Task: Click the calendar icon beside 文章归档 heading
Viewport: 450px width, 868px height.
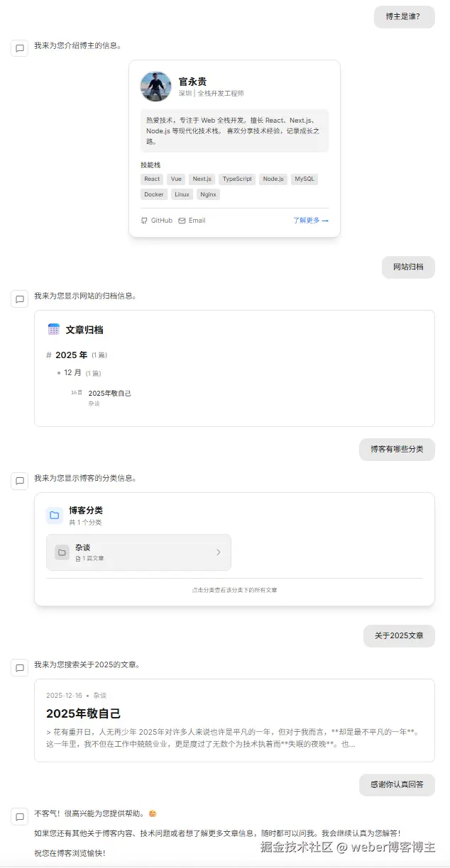Action: click(x=54, y=328)
